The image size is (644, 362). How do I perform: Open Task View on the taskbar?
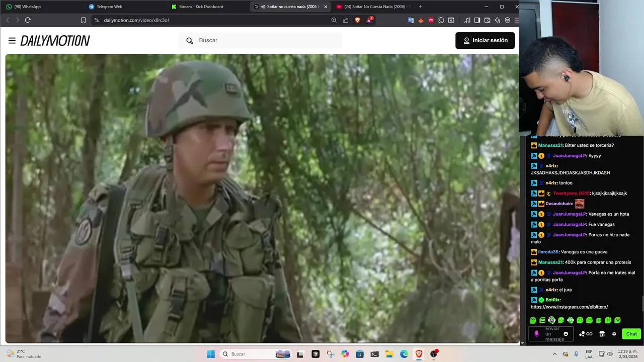click(x=300, y=354)
